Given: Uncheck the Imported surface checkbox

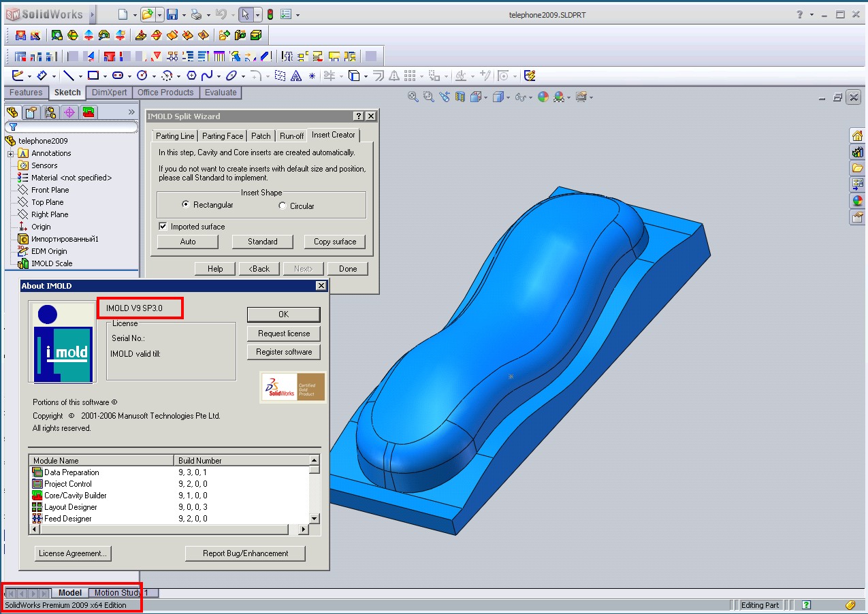Looking at the screenshot, I should tap(163, 226).
